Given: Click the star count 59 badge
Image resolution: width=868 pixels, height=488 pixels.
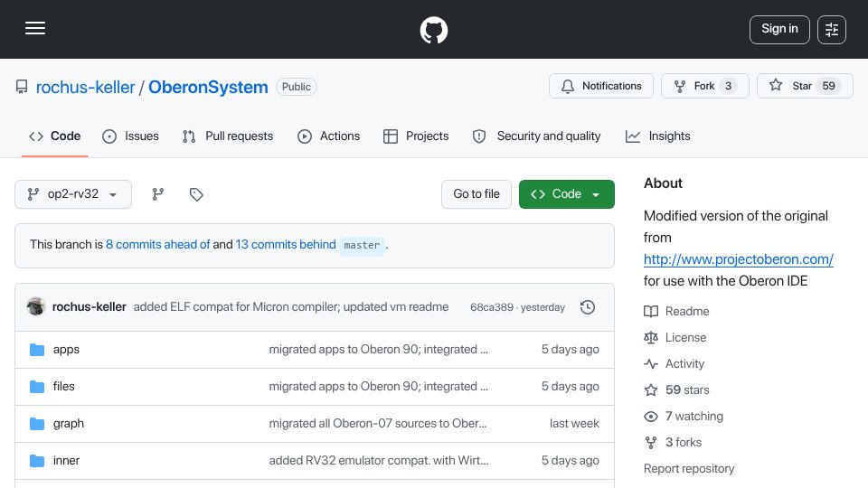Looking at the screenshot, I should click(829, 86).
